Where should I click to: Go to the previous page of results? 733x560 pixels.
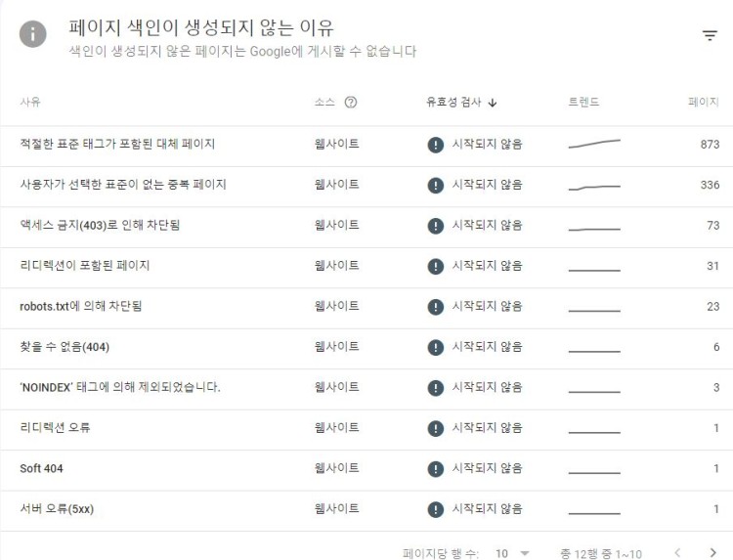(x=677, y=553)
